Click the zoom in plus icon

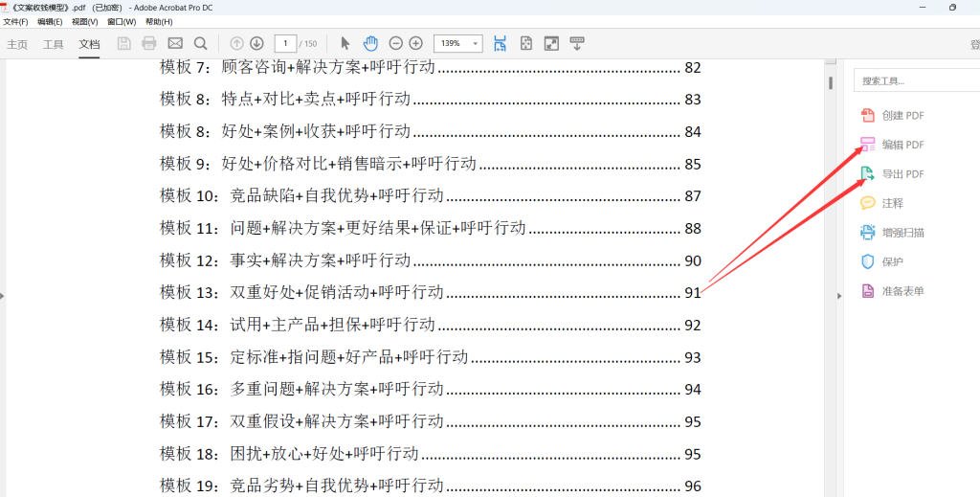point(415,43)
